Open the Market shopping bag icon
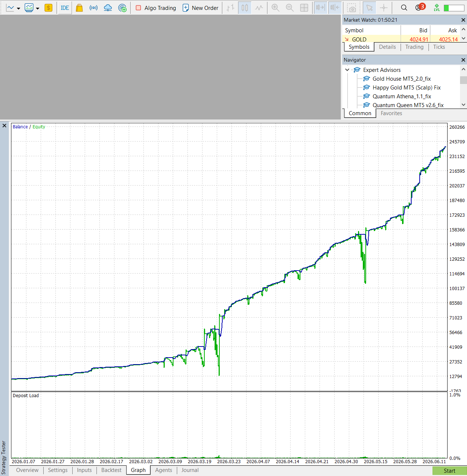 tap(79, 8)
